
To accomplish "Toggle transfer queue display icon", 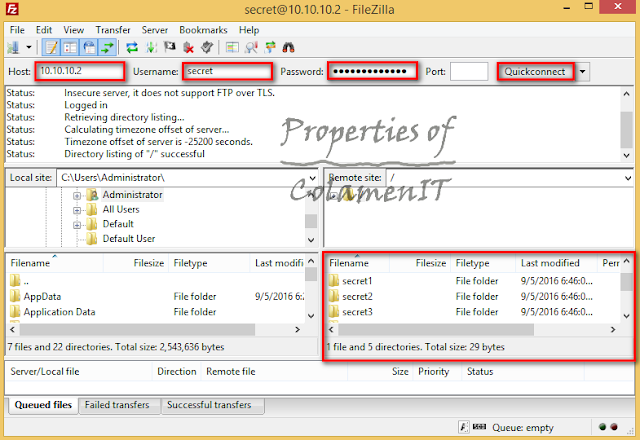I will (107, 48).
